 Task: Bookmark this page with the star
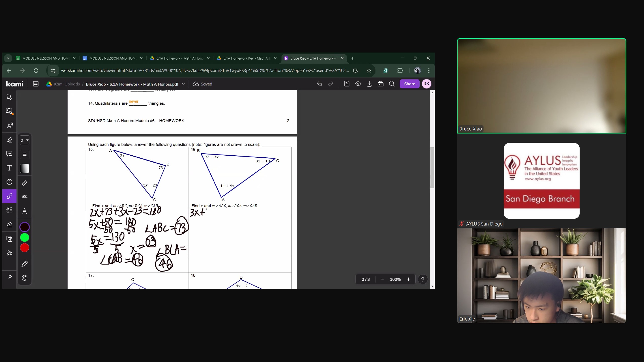(x=369, y=71)
